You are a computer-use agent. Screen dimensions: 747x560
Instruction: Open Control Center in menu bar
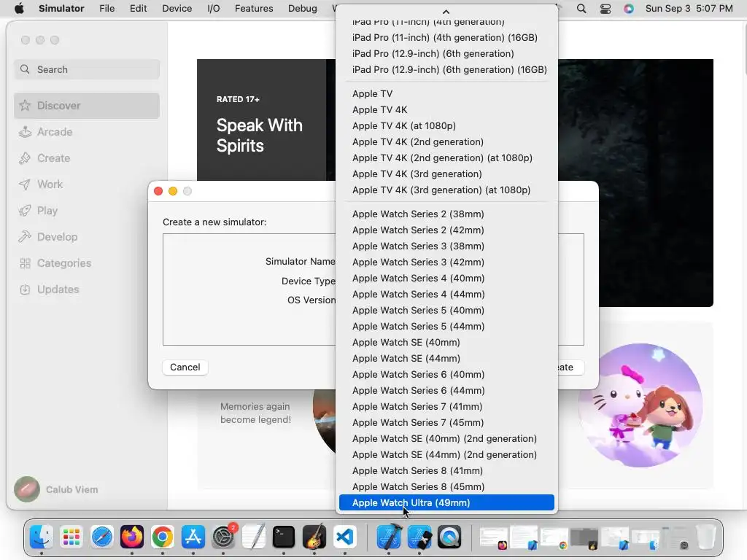(605, 9)
